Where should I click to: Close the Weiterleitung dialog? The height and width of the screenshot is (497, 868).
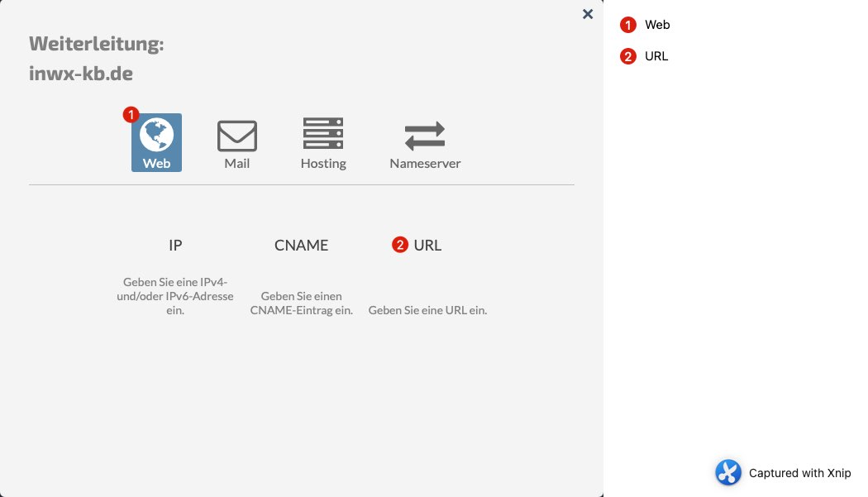(588, 14)
